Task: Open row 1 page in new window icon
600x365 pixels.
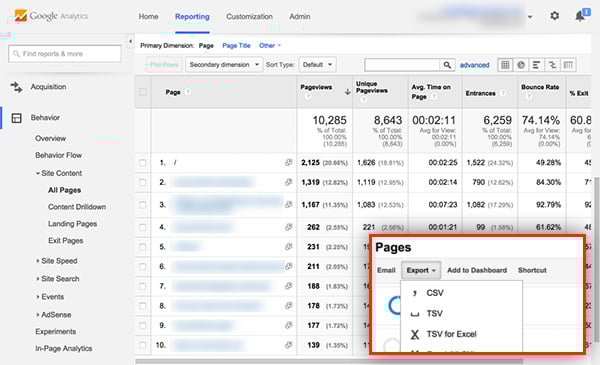Action: [x=289, y=162]
